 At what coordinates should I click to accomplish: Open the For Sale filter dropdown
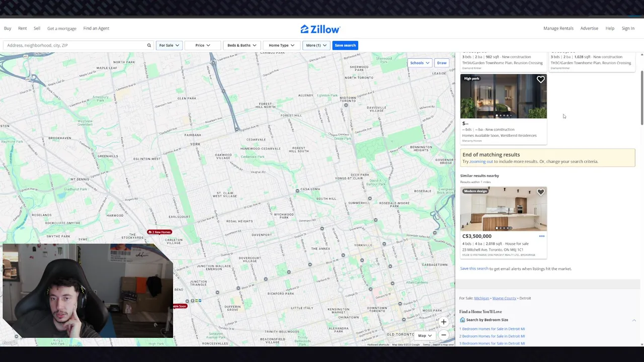click(x=169, y=45)
